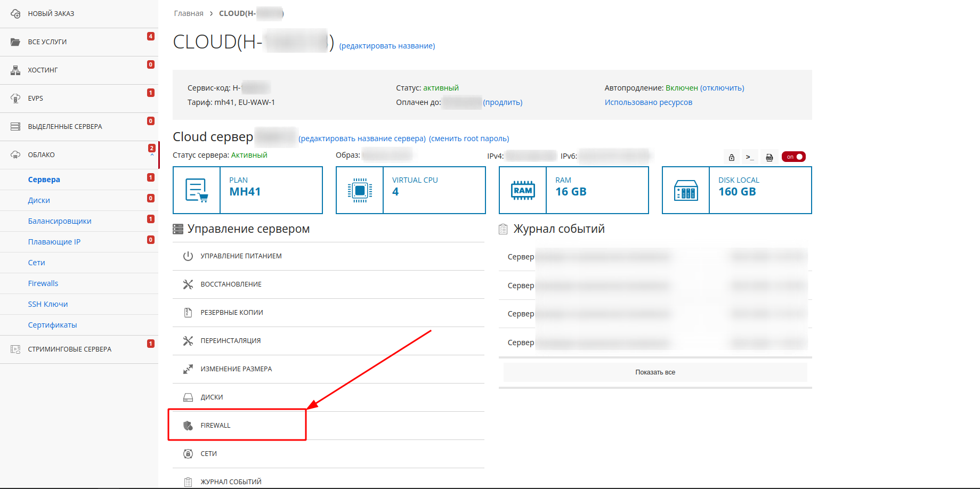Click the streaming icon beside Стриминговые сервера

point(15,349)
